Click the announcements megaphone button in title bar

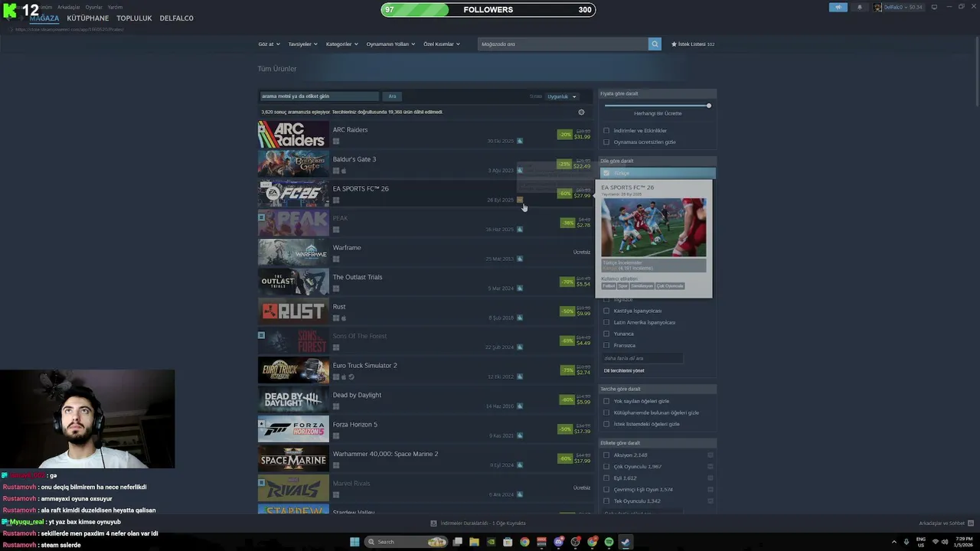click(x=838, y=7)
